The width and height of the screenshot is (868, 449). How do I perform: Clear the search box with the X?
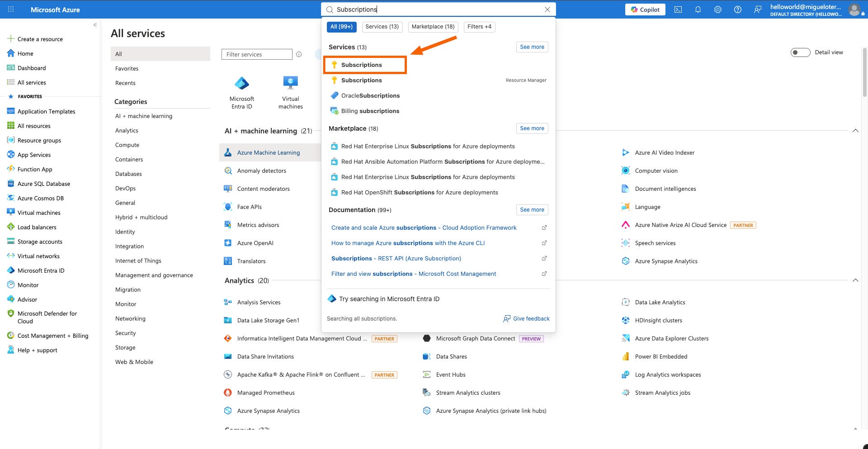click(x=547, y=9)
